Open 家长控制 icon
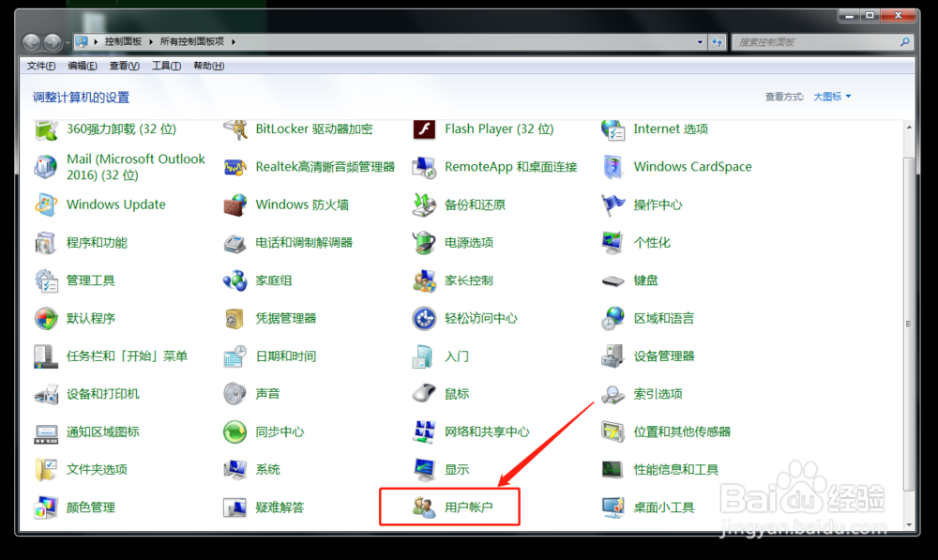Screen dimensions: 938x560 [x=424, y=280]
